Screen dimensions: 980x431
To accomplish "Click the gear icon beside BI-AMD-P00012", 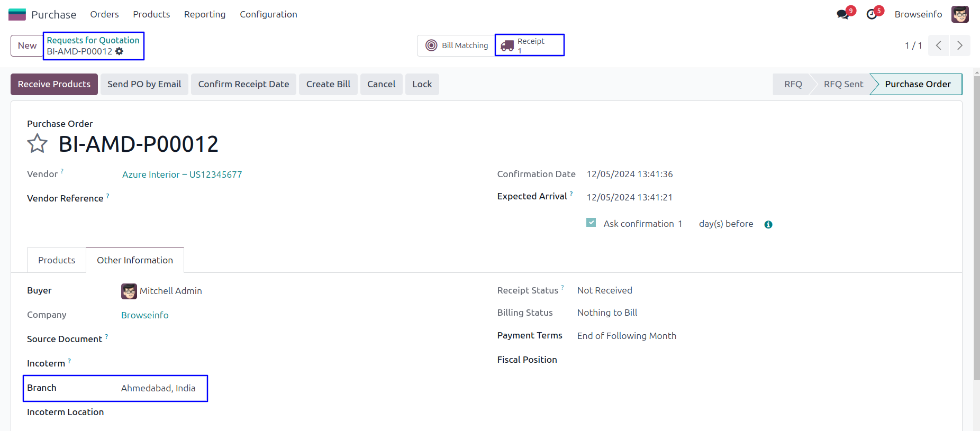I will click(x=120, y=51).
